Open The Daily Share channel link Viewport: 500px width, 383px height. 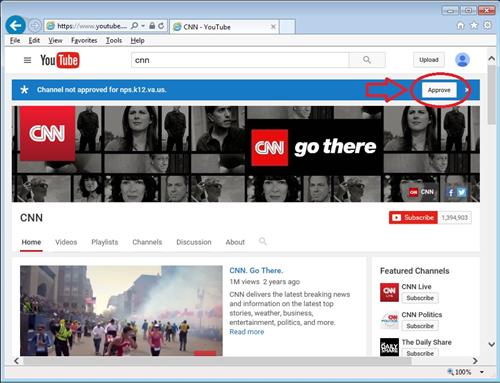(427, 342)
